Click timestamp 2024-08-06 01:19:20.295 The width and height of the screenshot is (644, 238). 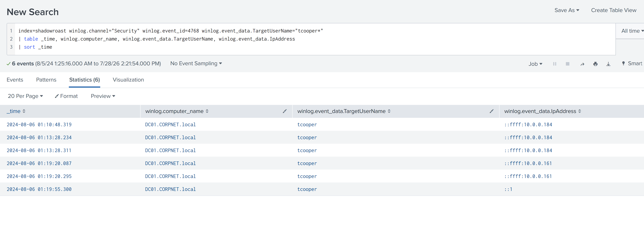pos(39,176)
